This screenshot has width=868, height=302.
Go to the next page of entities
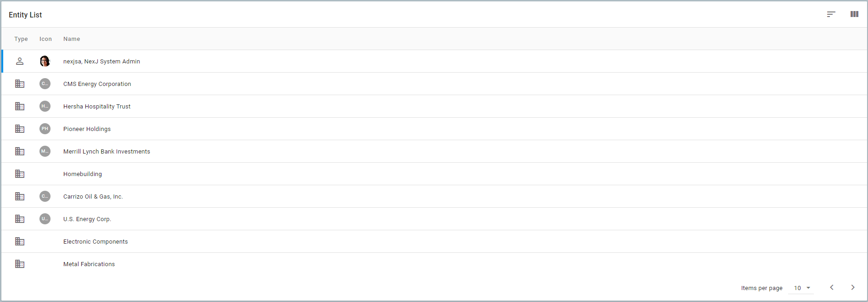(x=854, y=287)
